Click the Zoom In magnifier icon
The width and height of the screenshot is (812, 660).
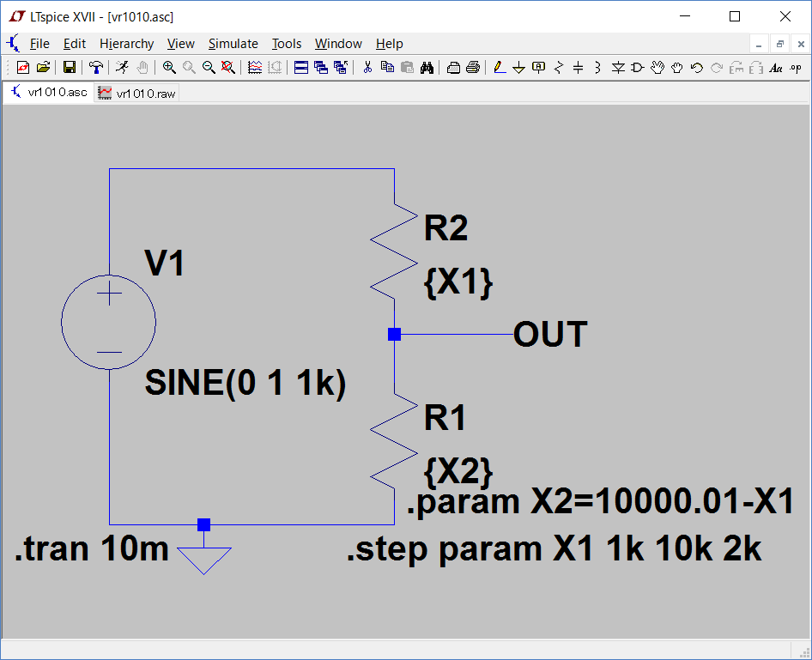point(169,67)
